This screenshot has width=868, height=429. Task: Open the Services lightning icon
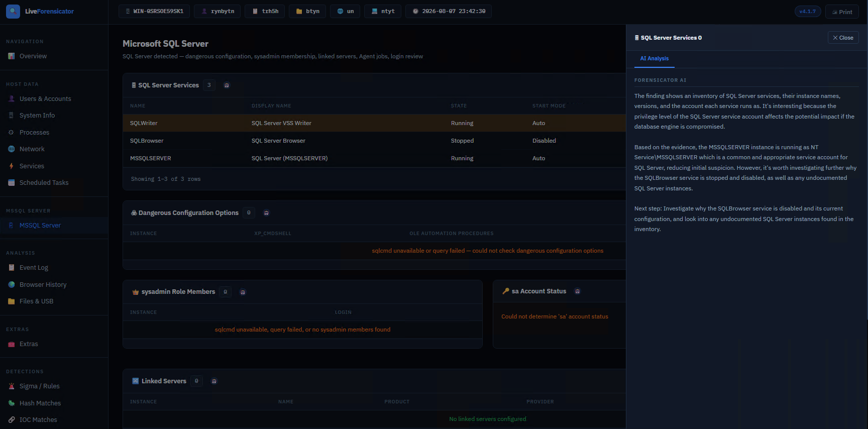coord(11,166)
